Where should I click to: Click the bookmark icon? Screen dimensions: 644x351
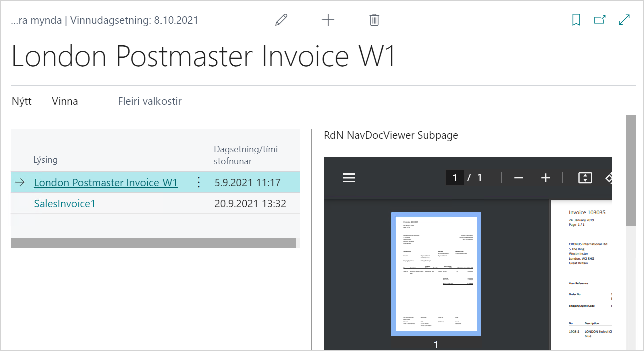[x=576, y=20]
